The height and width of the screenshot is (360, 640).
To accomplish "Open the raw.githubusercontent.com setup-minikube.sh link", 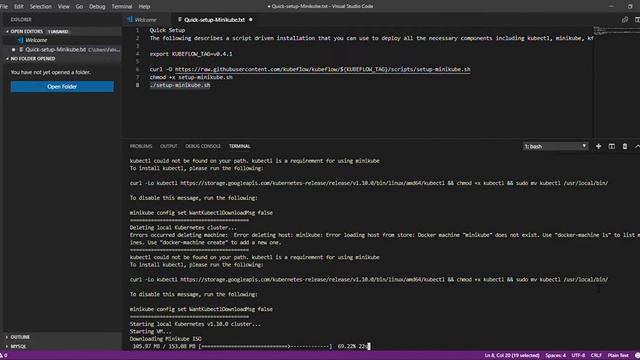I will [322, 69].
